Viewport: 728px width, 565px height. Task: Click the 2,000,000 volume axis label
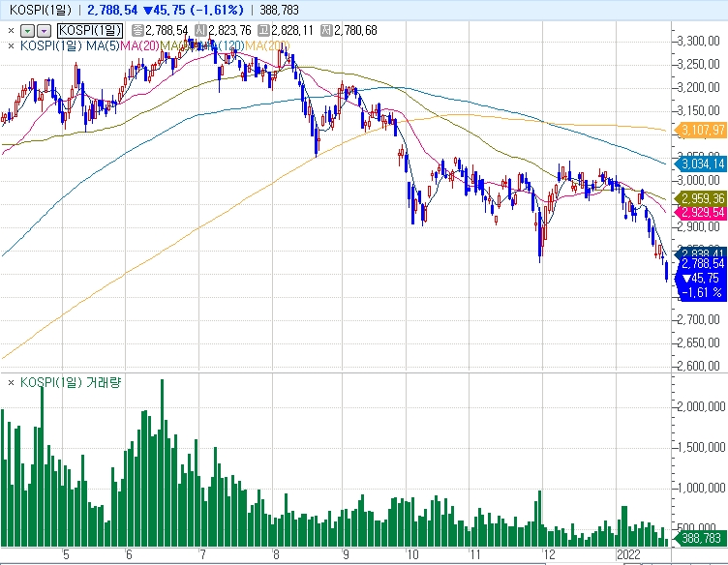(x=701, y=406)
